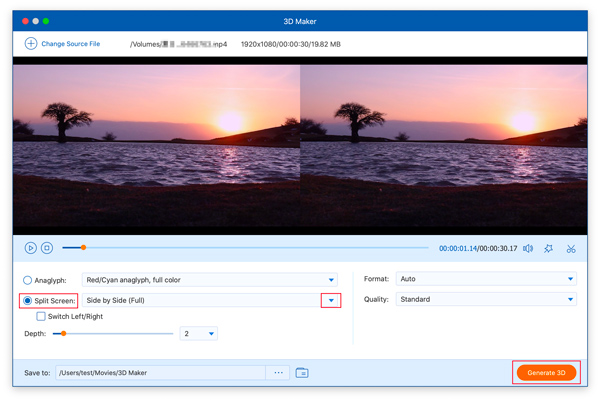The image size is (600, 401).
Task: Click the Change Source File link
Action: tap(70, 44)
